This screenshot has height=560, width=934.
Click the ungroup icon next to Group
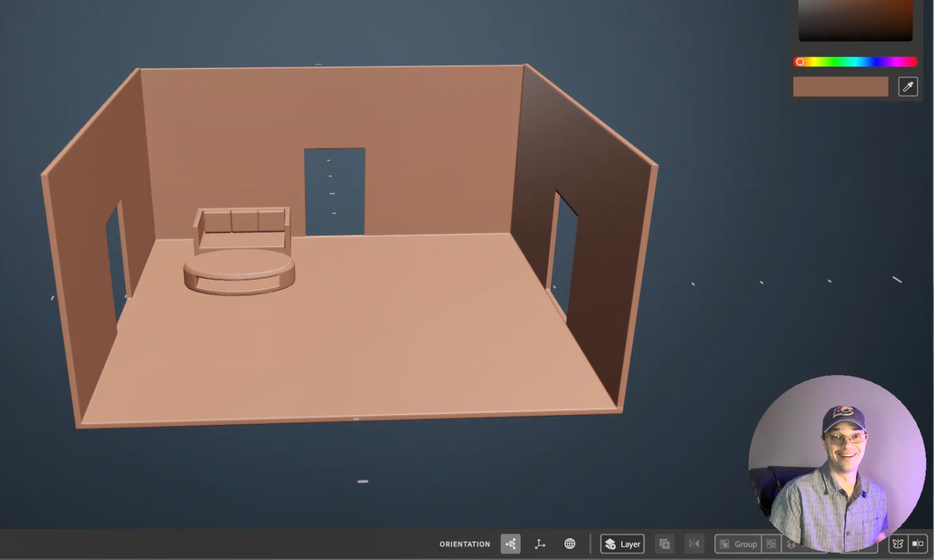(771, 544)
